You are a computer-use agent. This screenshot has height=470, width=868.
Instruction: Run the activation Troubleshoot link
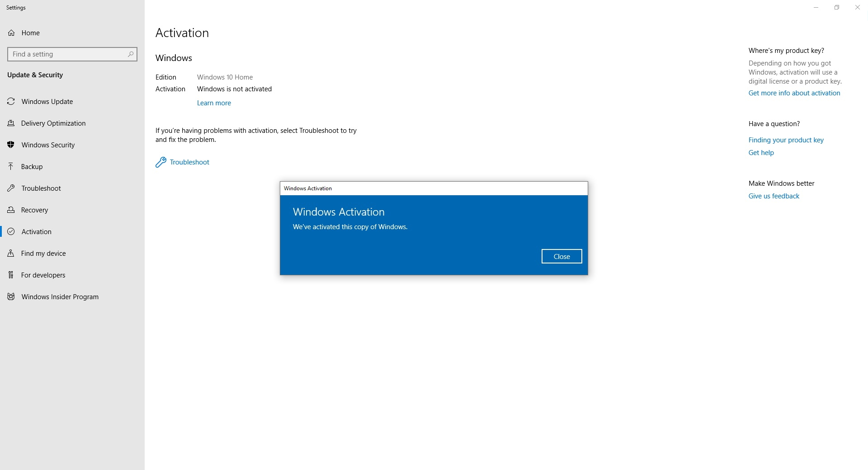click(x=189, y=162)
